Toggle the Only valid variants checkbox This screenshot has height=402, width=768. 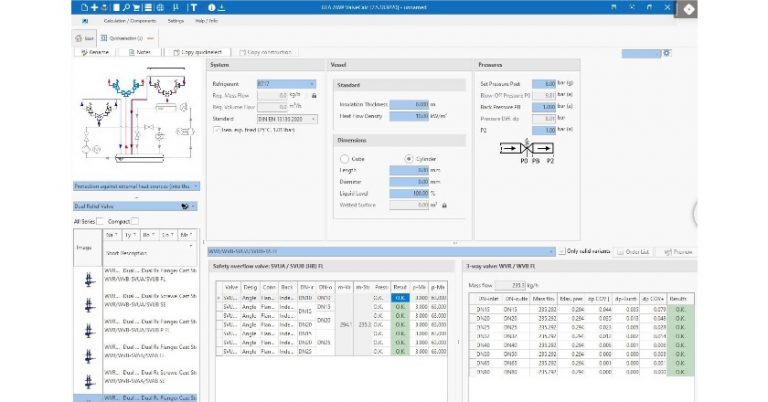tap(562, 251)
